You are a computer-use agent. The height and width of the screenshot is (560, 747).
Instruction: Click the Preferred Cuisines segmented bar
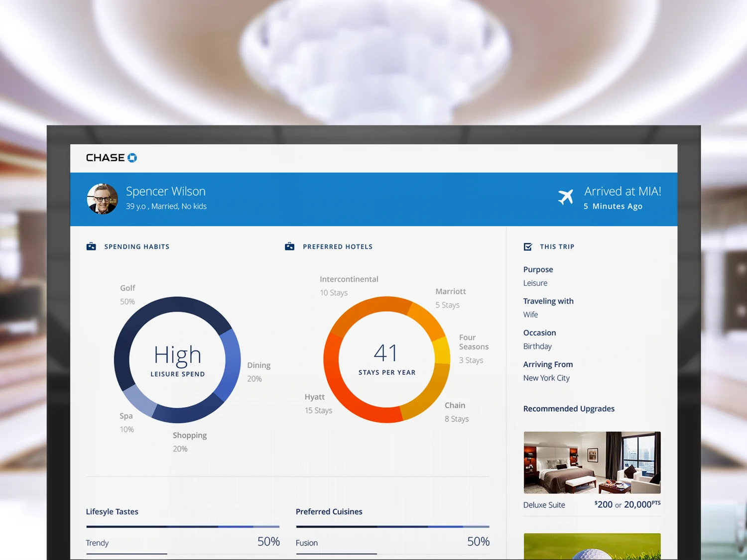(393, 526)
